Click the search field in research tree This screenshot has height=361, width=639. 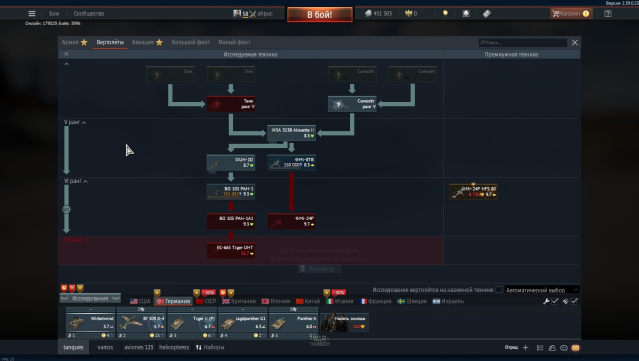[523, 42]
